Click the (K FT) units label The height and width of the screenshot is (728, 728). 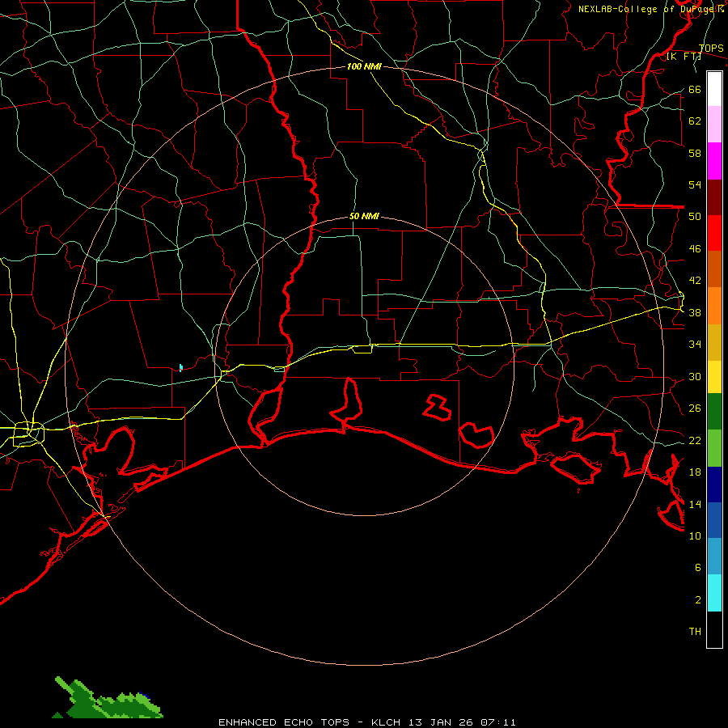click(x=684, y=57)
